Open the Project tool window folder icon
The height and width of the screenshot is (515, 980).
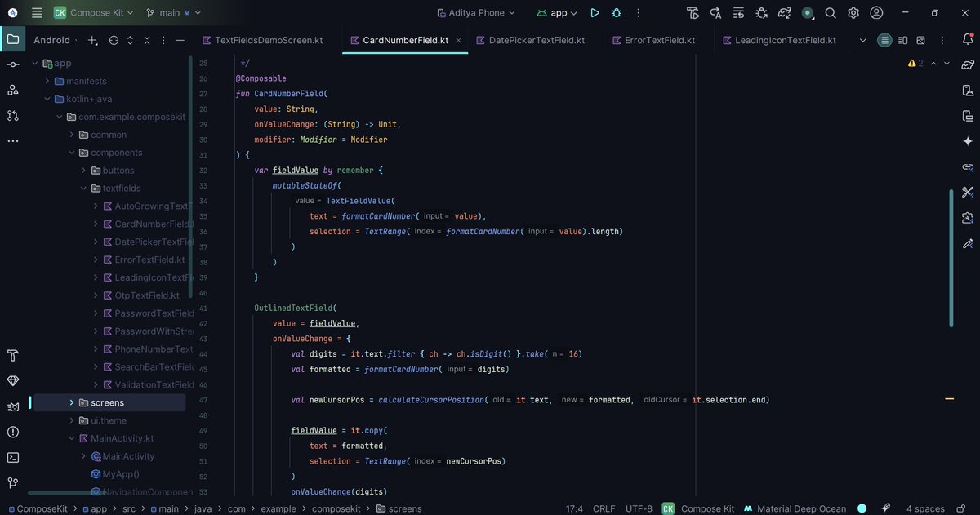tap(13, 39)
